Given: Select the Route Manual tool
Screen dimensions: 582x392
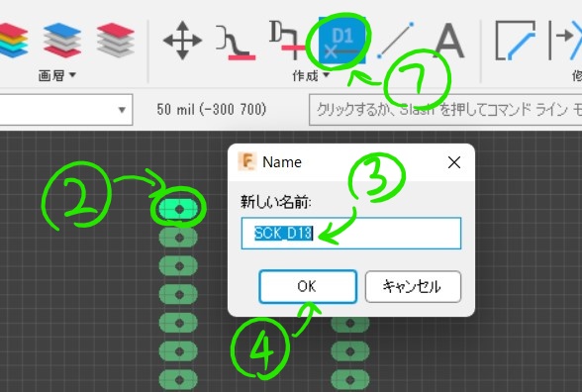Looking at the screenshot, I should pyautogui.click(x=236, y=43).
